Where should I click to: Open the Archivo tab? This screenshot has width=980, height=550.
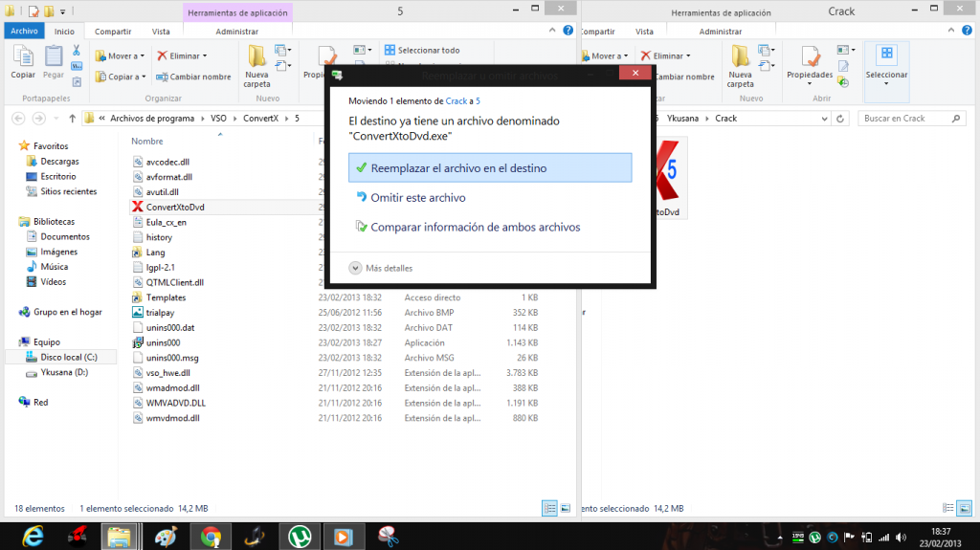point(24,31)
